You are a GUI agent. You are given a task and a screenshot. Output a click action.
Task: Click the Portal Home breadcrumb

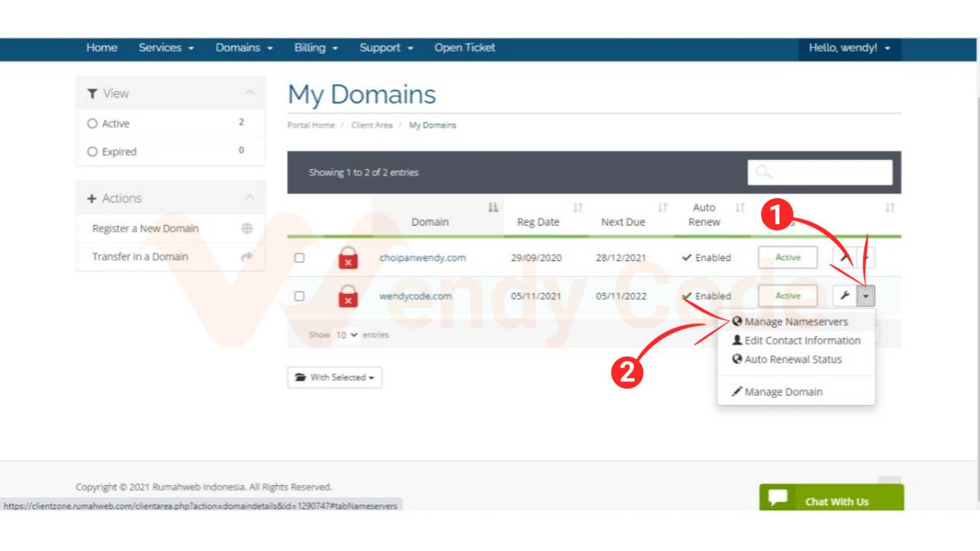[311, 125]
